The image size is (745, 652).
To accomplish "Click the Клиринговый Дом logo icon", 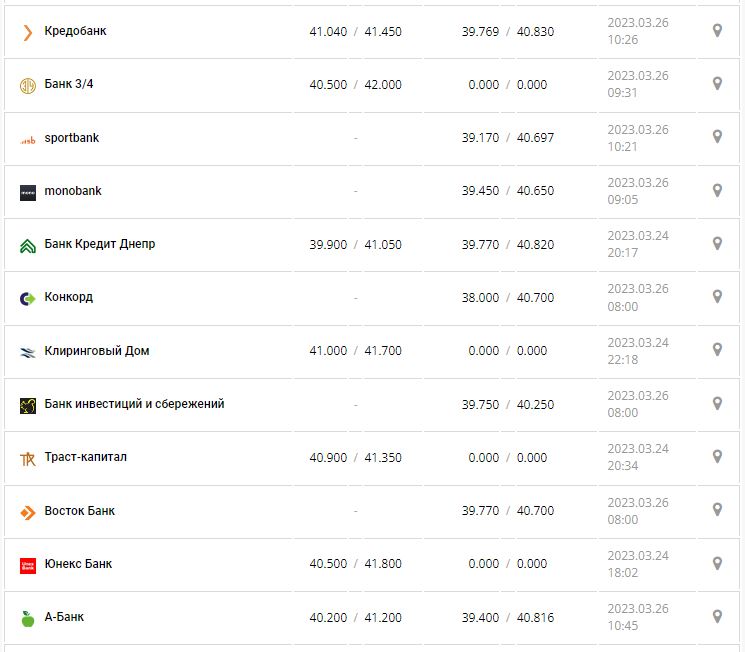I will pos(27,352).
